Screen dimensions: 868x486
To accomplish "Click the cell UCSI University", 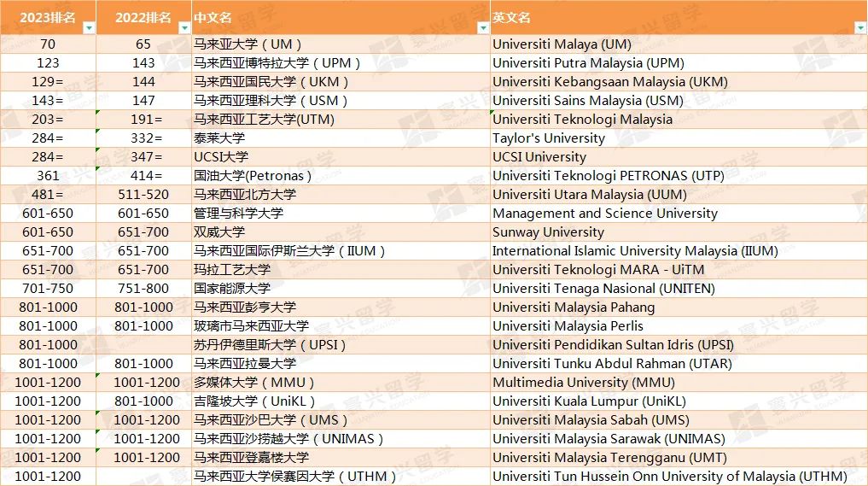I will 679,157.
